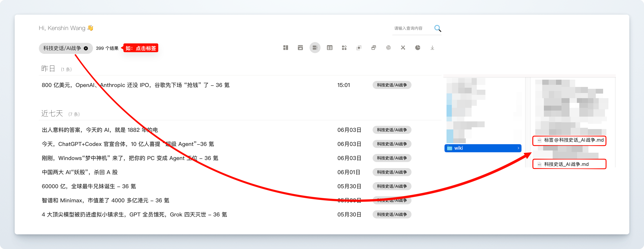Select the timeline list view icon

pyautogui.click(x=315, y=48)
